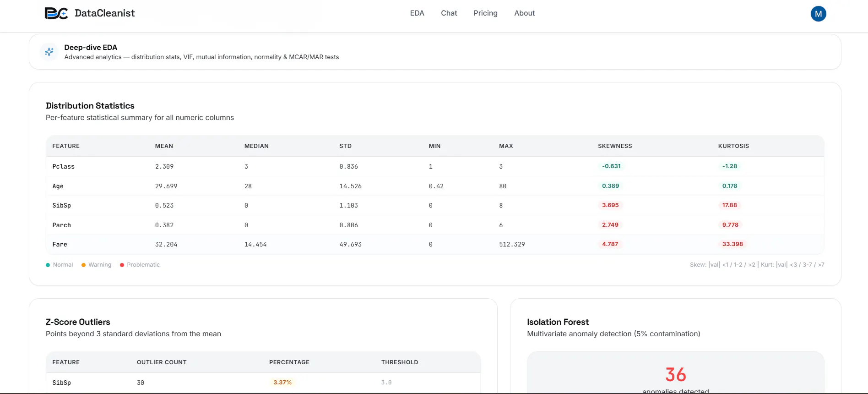
Task: Click Age mean value 29.699
Action: [x=166, y=186]
